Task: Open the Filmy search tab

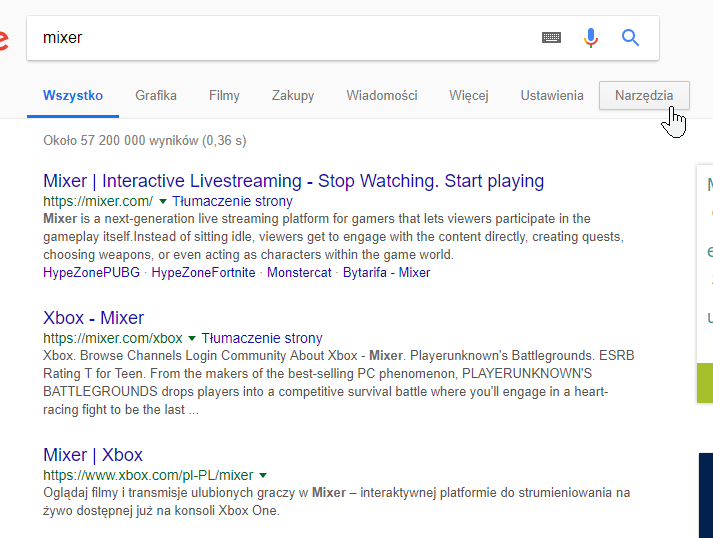Action: click(224, 96)
